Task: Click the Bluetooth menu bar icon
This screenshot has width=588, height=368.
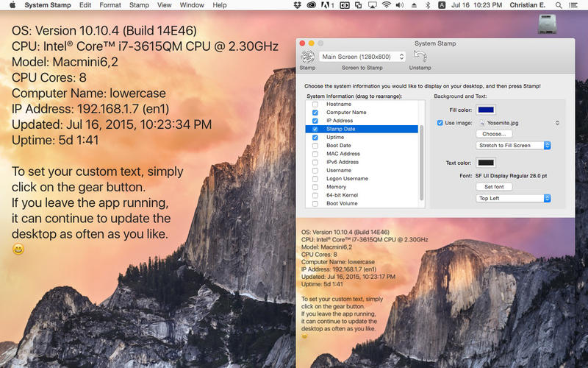Action: [428, 5]
